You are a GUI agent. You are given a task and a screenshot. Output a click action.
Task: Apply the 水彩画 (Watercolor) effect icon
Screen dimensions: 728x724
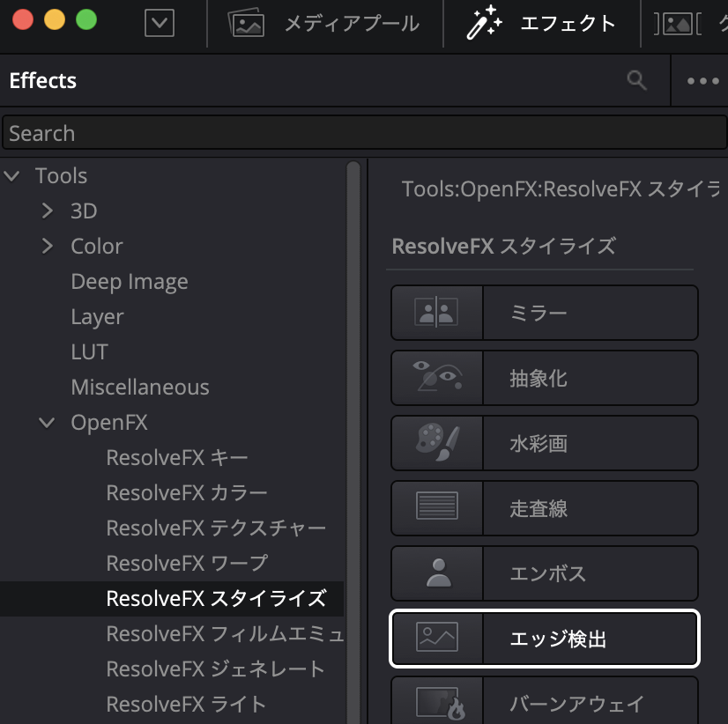pos(436,443)
